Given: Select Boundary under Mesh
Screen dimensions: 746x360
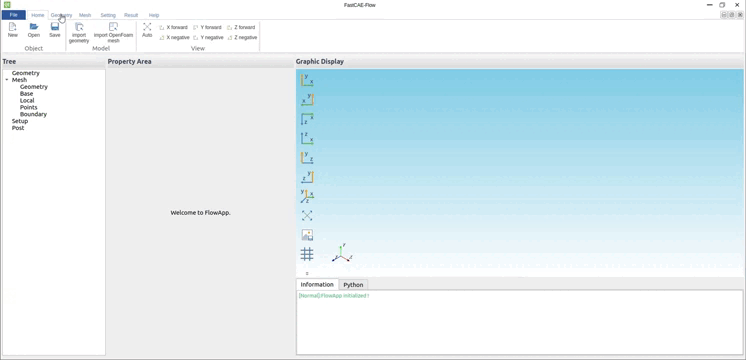Looking at the screenshot, I should click(x=33, y=114).
